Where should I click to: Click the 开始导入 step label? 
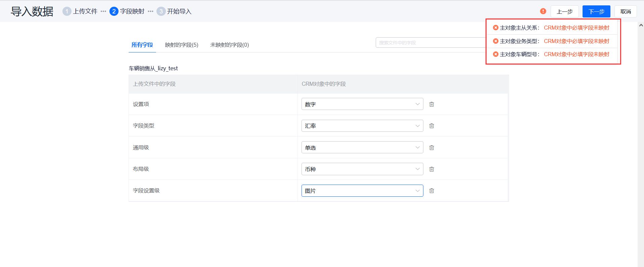pyautogui.click(x=179, y=11)
